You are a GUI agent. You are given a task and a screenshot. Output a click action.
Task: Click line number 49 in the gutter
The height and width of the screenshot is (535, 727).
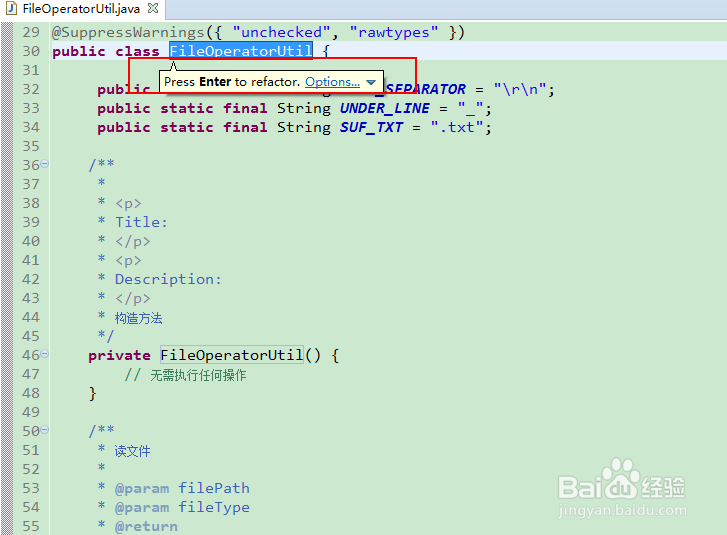pyautogui.click(x=31, y=412)
